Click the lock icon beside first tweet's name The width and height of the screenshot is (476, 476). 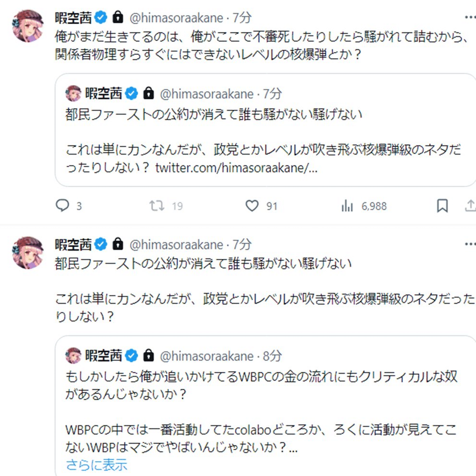(117, 18)
